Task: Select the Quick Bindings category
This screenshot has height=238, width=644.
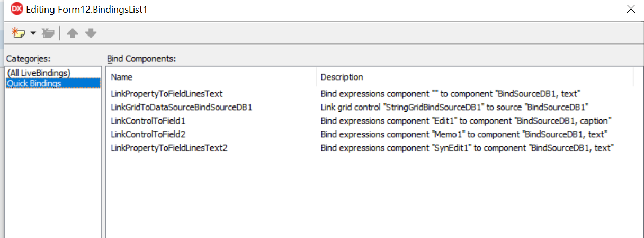Action: click(34, 83)
